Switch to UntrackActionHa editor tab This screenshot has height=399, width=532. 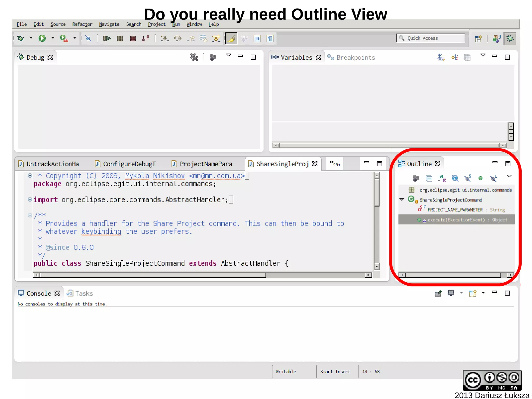[49, 164]
